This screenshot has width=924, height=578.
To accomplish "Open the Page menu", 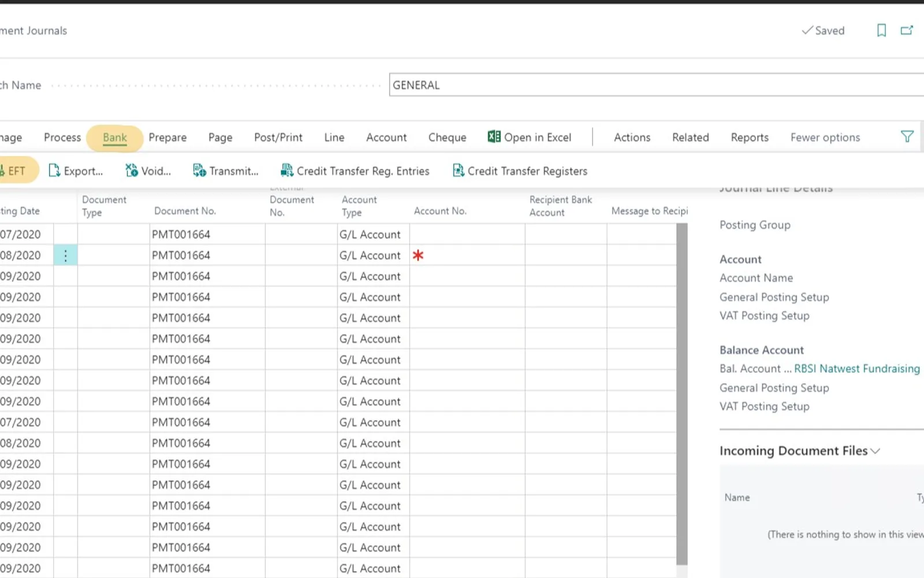I will point(221,138).
